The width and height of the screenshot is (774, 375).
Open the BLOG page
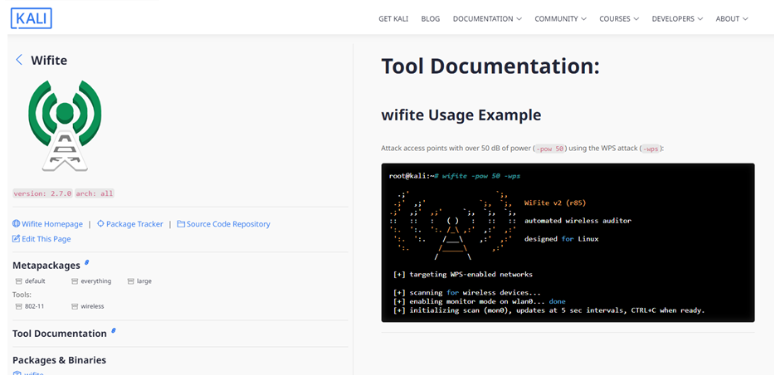click(x=430, y=19)
